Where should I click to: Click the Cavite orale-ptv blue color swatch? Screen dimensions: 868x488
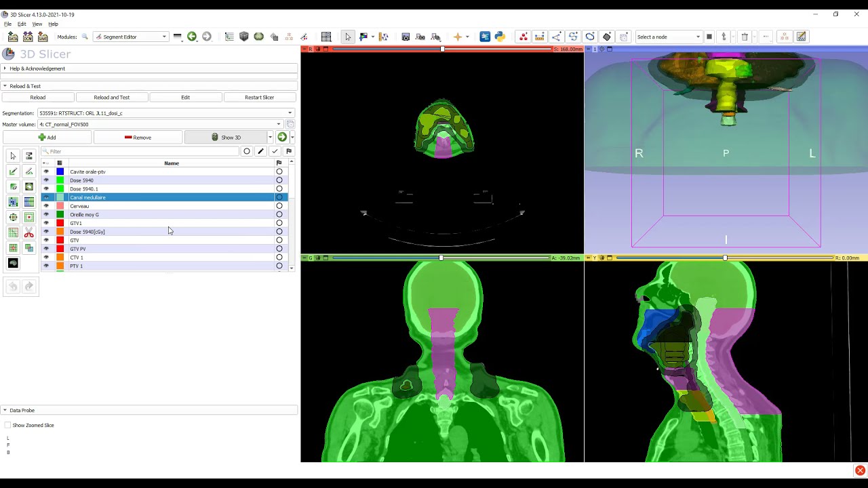tap(60, 171)
